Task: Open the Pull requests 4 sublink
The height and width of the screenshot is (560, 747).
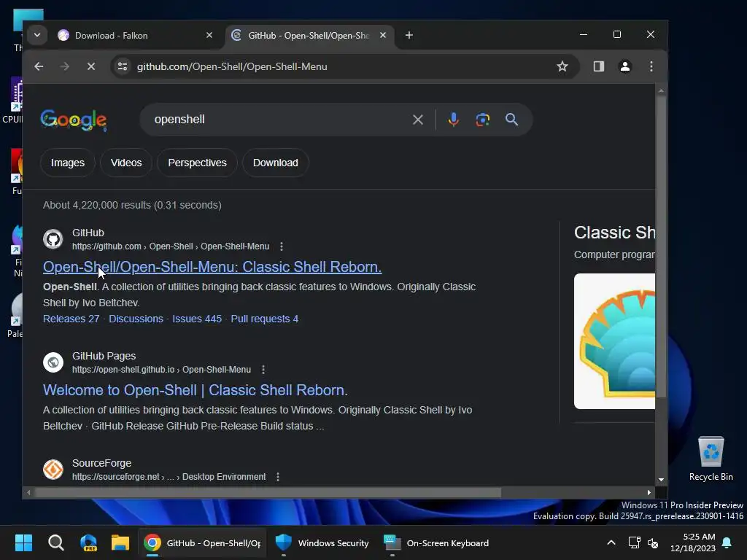Action: pyautogui.click(x=264, y=319)
